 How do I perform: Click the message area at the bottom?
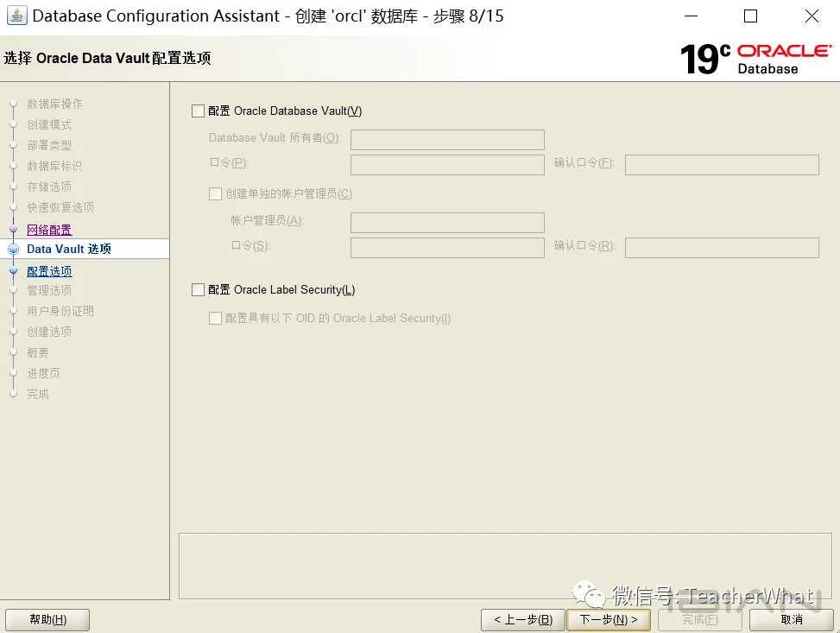point(505,566)
